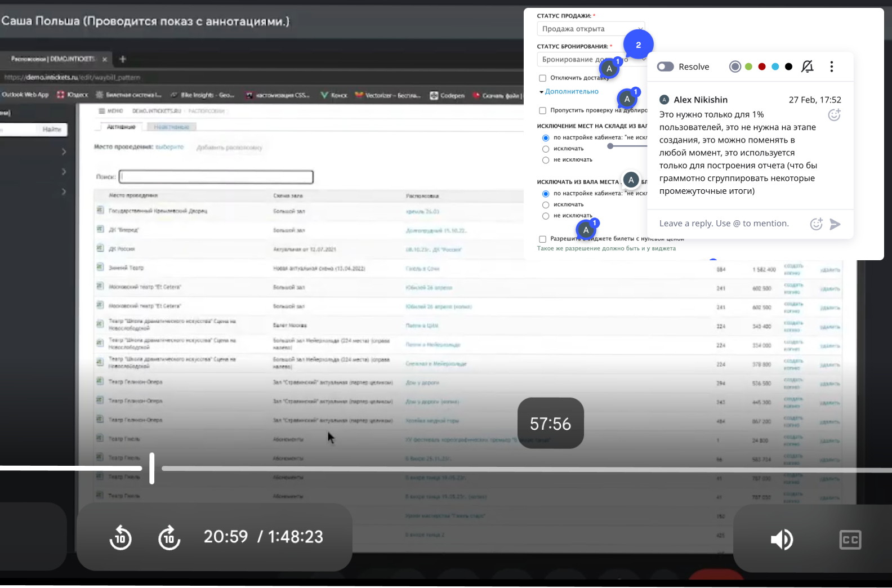Check the 'Отключить доставку' checkbox

point(543,78)
